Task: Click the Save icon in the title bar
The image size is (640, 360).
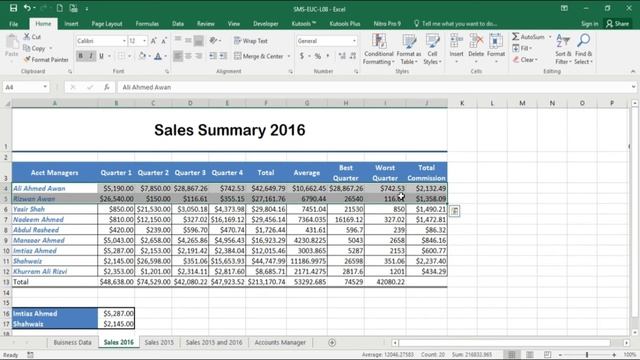Action: pyautogui.click(x=13, y=8)
